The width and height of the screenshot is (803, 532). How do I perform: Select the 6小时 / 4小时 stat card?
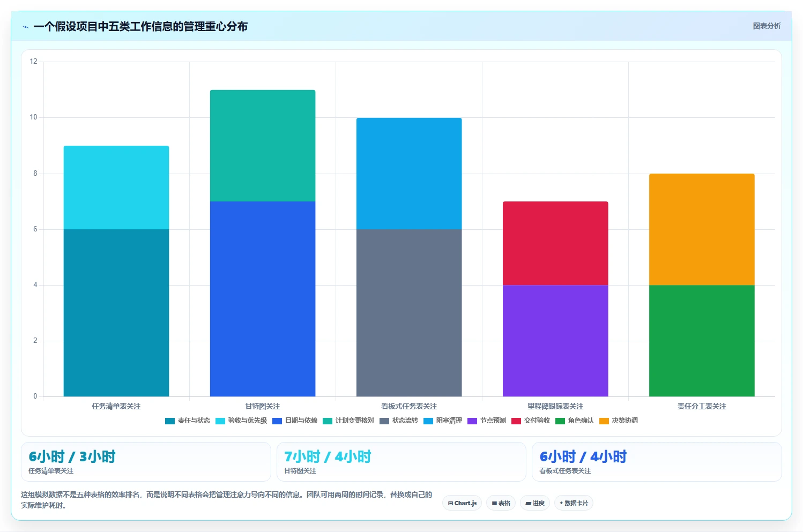(657, 462)
